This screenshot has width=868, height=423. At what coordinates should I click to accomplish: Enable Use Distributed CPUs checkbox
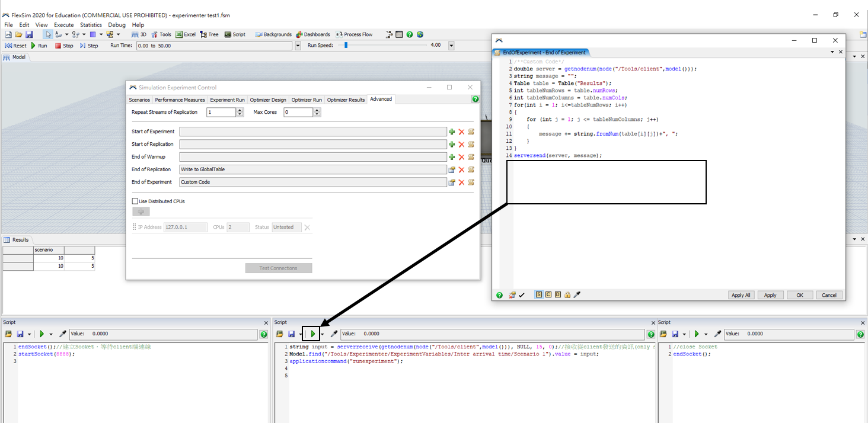[x=135, y=201]
